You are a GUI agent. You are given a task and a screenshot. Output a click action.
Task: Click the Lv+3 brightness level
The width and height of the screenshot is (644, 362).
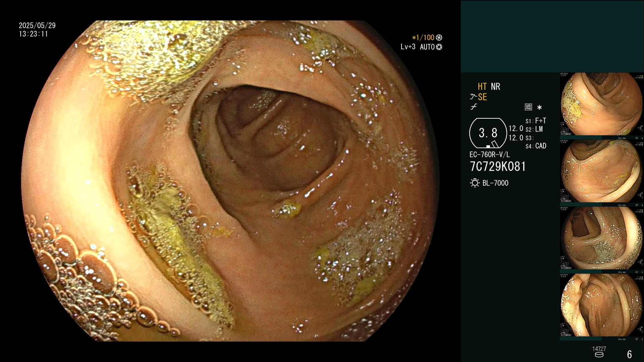[x=408, y=47]
